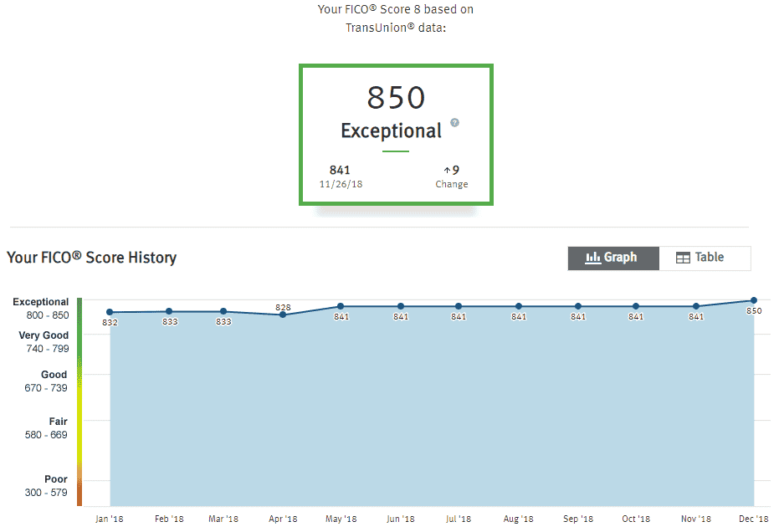Select the Apr '18 data point 828

pos(283,315)
